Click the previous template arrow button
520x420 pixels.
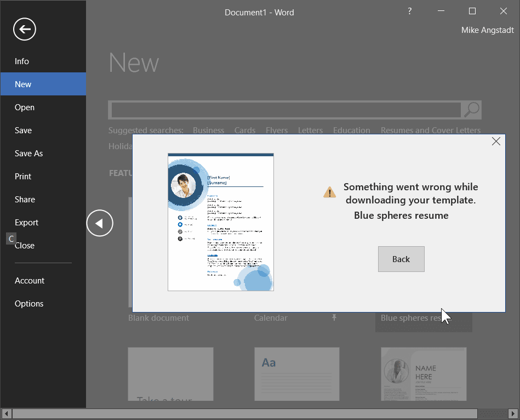(100, 223)
